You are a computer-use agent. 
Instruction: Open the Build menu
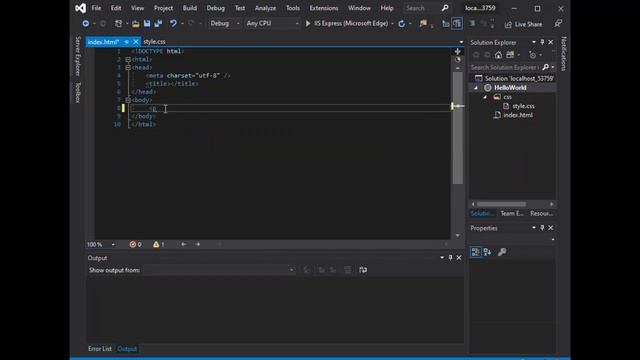coord(190,8)
